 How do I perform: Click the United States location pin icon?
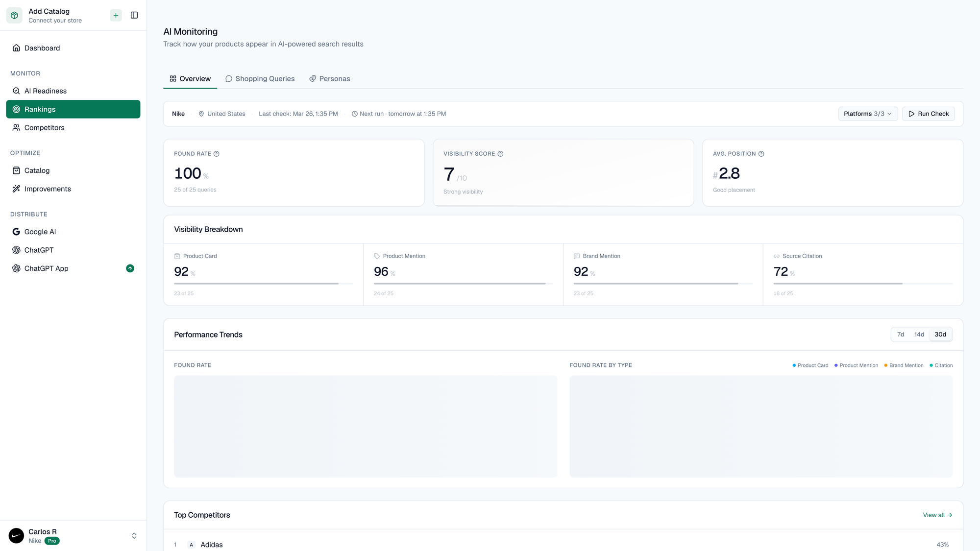[201, 114]
